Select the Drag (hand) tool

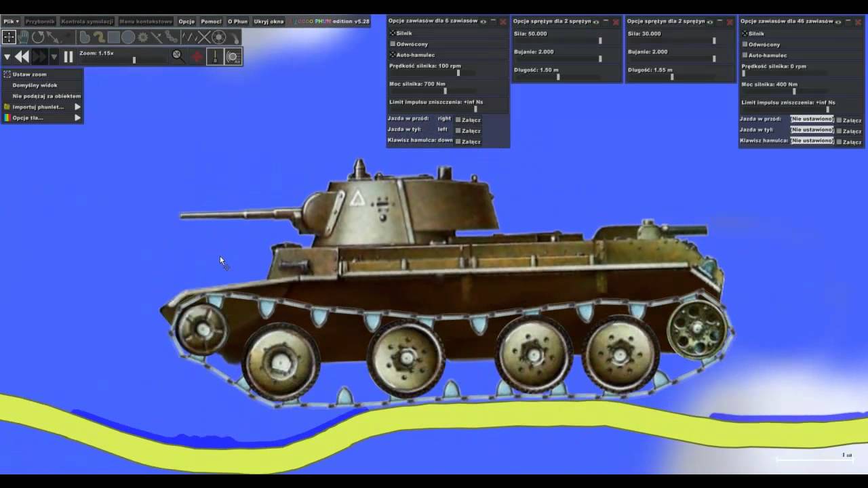(24, 37)
